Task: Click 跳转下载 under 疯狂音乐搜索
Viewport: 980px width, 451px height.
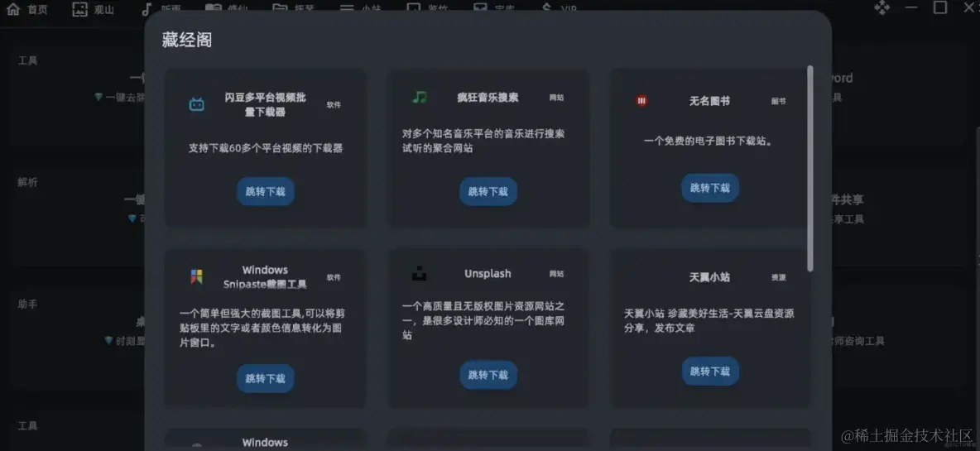Action: (488, 192)
